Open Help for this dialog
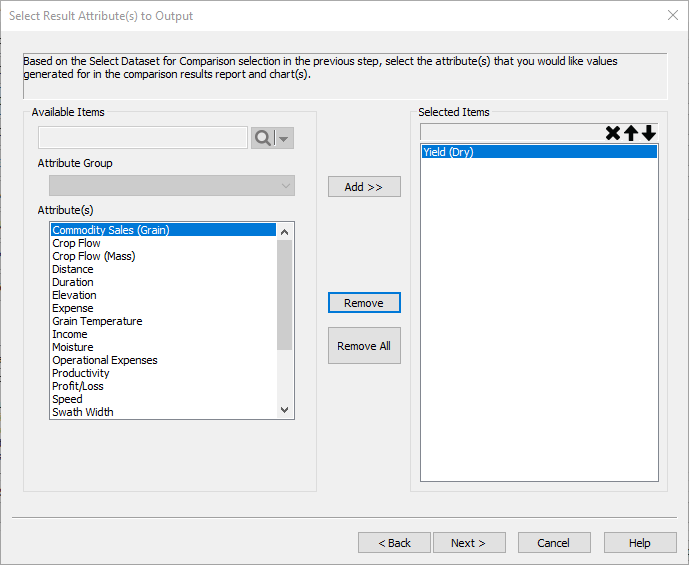Viewport: 689px width, 565px height. tap(640, 543)
